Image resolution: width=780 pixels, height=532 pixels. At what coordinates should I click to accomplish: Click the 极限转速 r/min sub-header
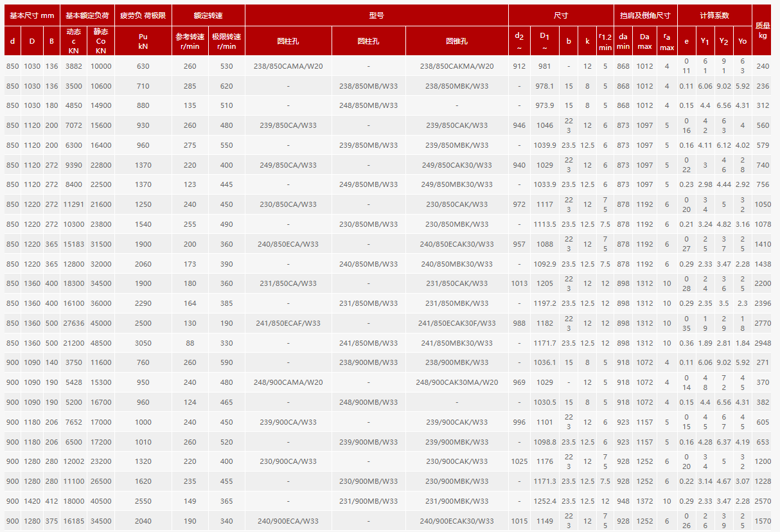tap(226, 41)
